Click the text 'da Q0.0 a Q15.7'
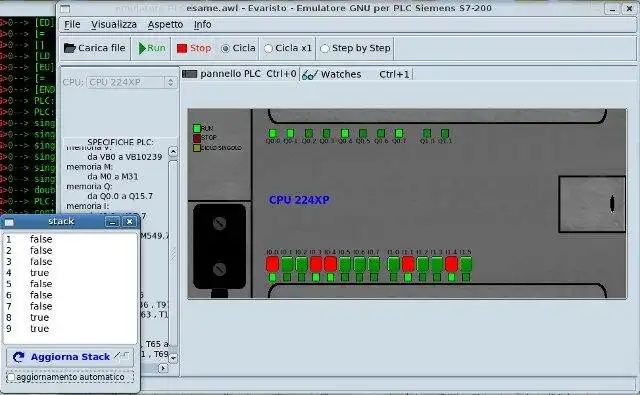 coord(120,196)
